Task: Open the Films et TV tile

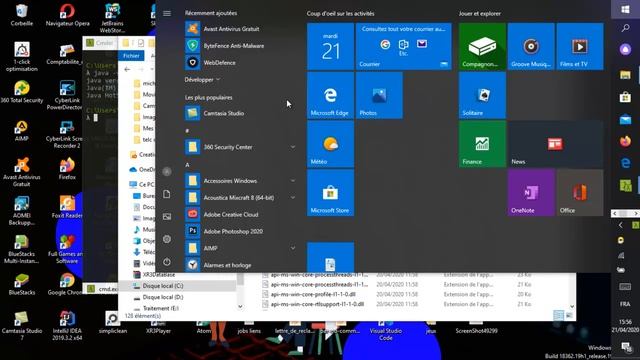Action: pos(580,46)
